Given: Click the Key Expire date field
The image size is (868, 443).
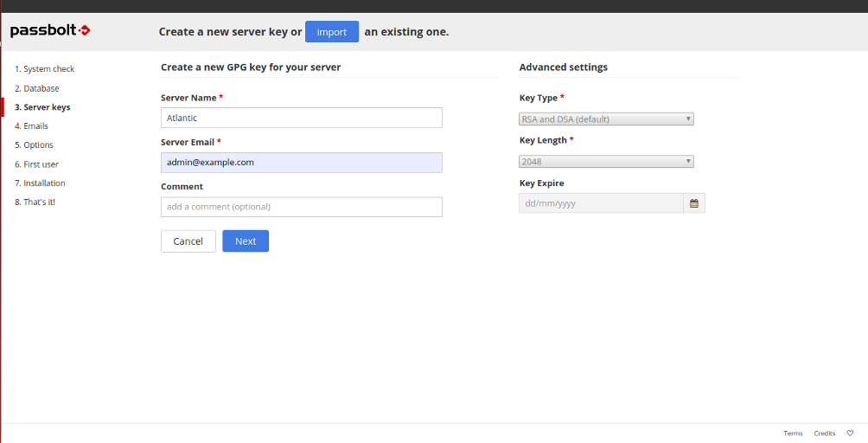Looking at the screenshot, I should (601, 203).
